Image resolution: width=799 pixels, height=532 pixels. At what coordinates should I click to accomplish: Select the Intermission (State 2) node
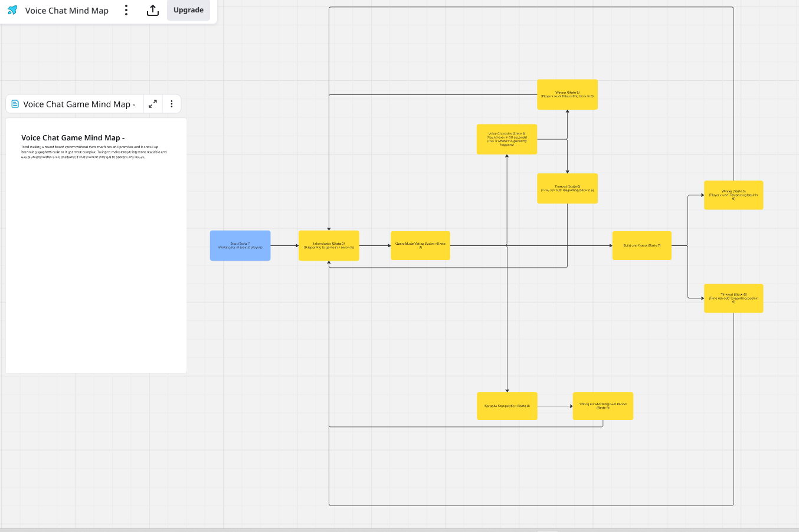click(329, 245)
